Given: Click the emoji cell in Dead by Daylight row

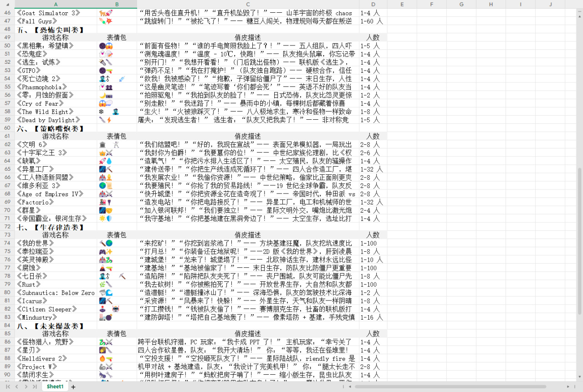Looking at the screenshot, I should pyautogui.click(x=117, y=120).
